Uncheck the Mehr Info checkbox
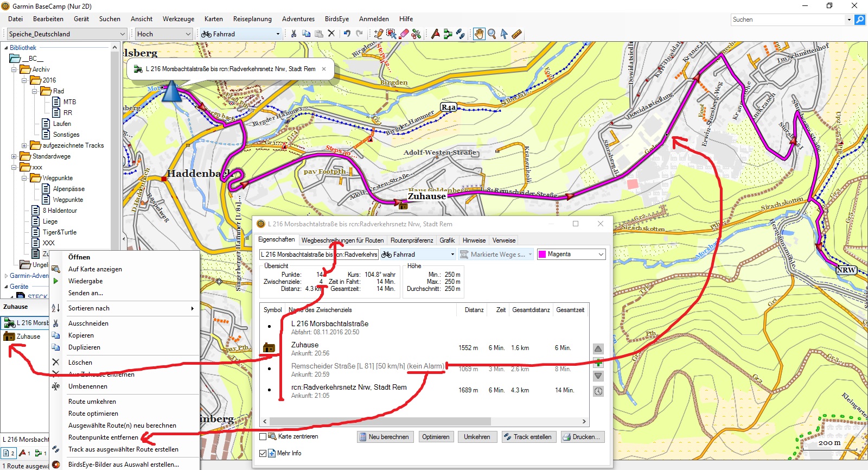 [263, 453]
